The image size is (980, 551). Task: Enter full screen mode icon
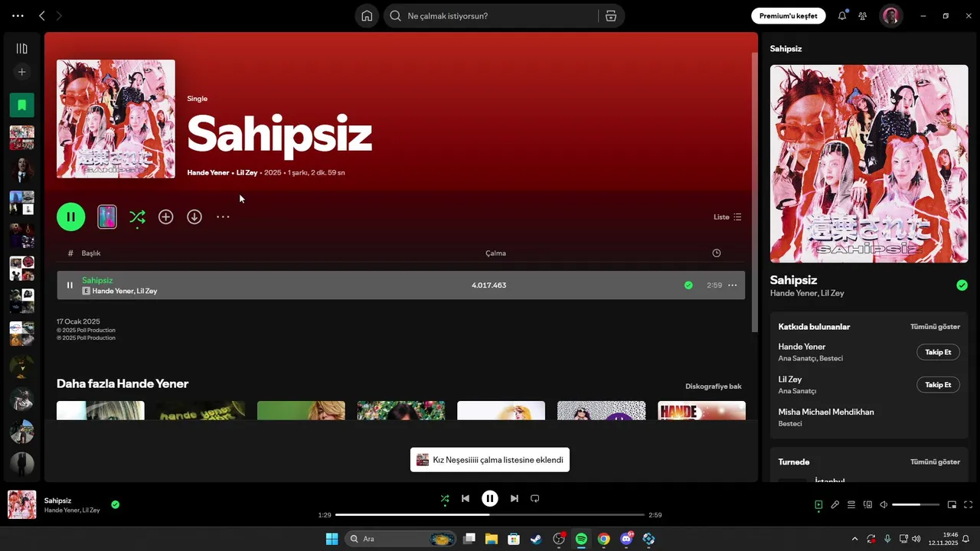pos(969,505)
